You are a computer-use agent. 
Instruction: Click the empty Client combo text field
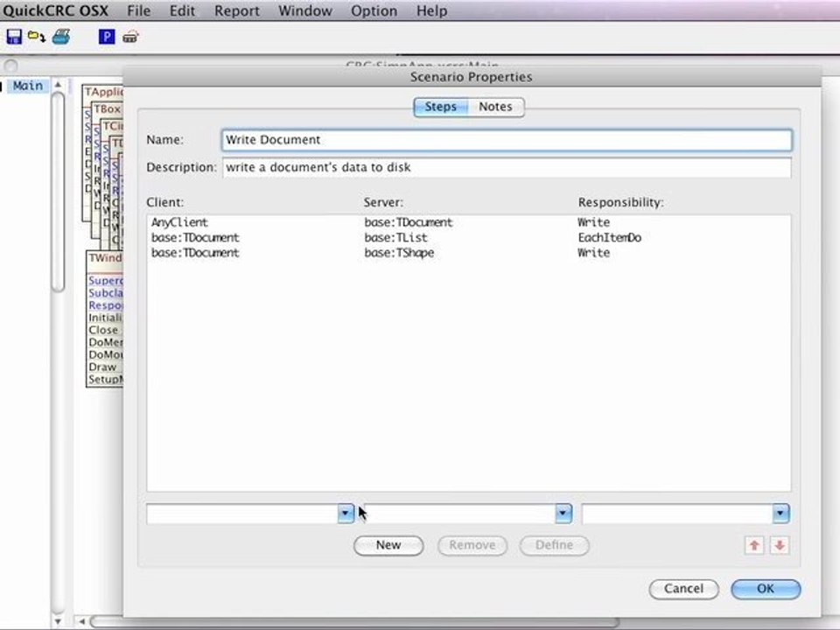[242, 514]
